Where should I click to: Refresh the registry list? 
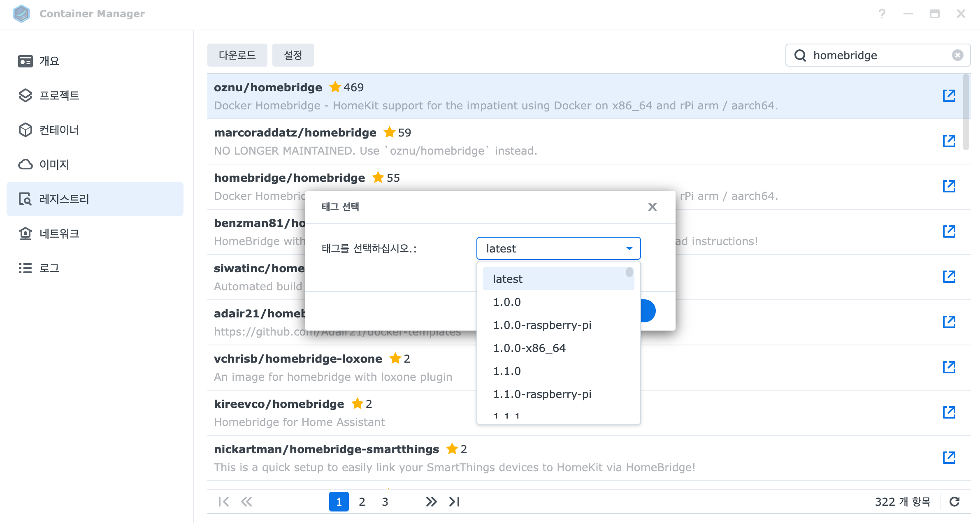click(x=954, y=502)
